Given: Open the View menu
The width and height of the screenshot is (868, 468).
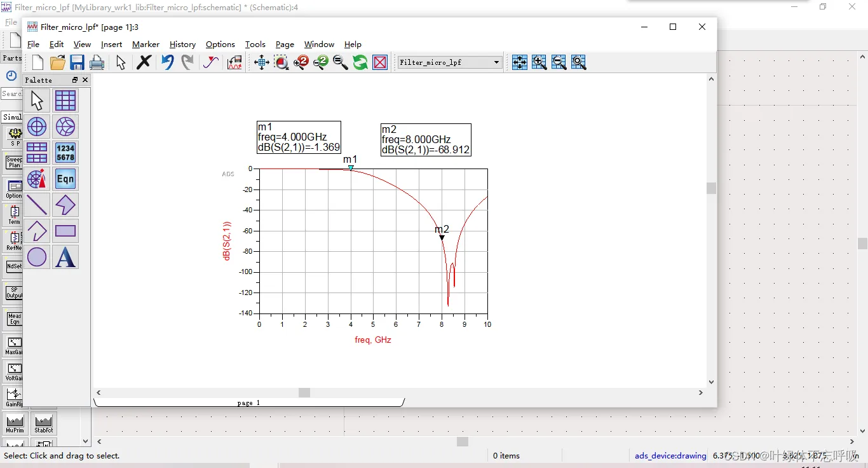Looking at the screenshot, I should (82, 45).
